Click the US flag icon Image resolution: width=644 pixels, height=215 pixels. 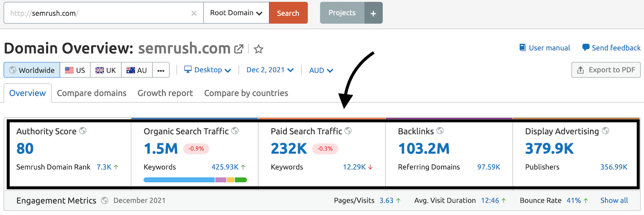(69, 70)
